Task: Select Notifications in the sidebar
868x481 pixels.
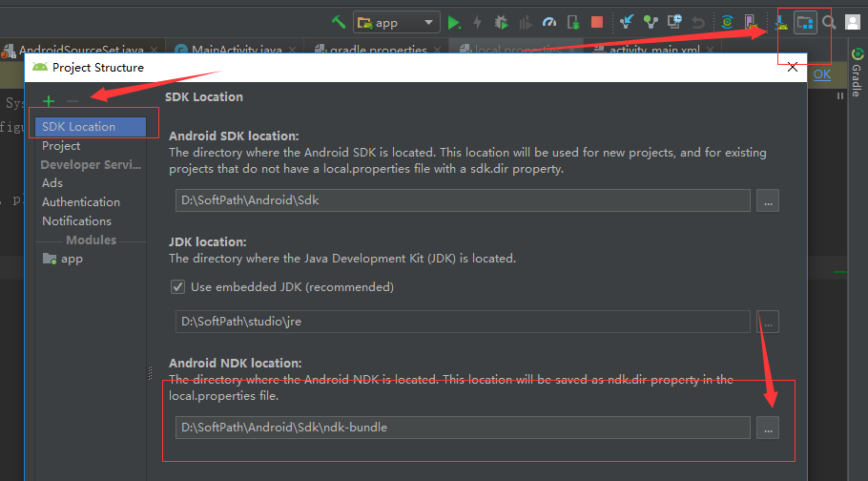Action: [x=76, y=220]
